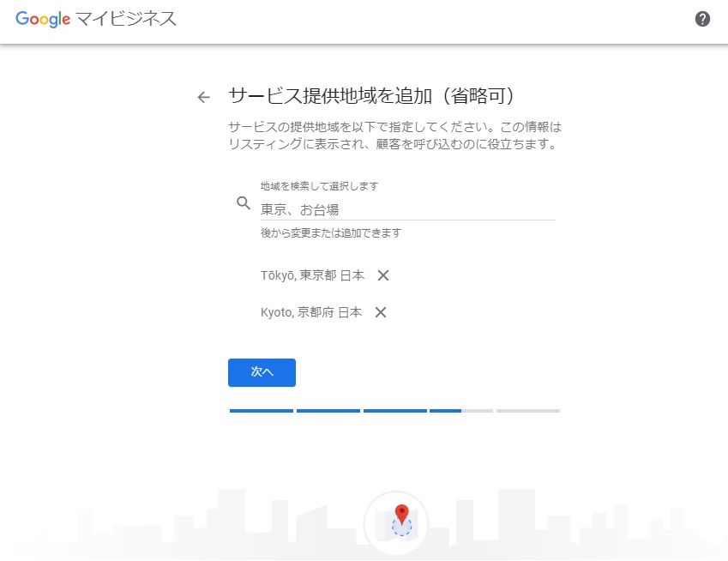Click the second progress bar segment
Image resolution: width=728 pixels, height=561 pixels.
[x=328, y=411]
